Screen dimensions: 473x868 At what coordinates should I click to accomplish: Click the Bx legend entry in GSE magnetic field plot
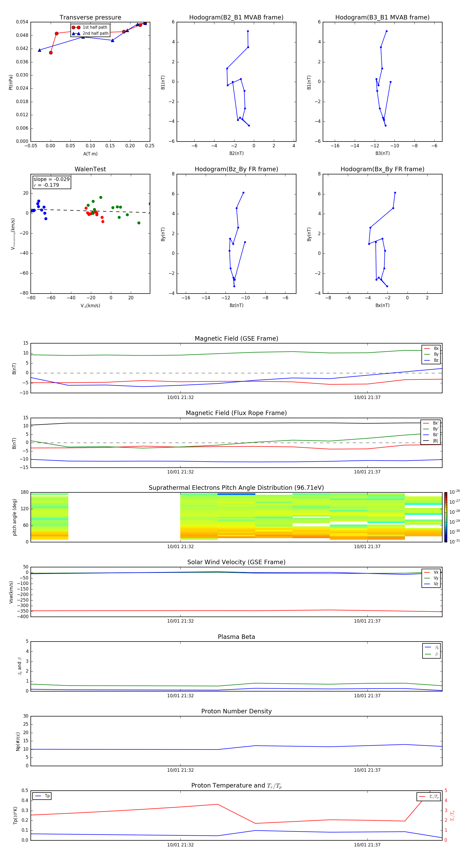(x=431, y=349)
